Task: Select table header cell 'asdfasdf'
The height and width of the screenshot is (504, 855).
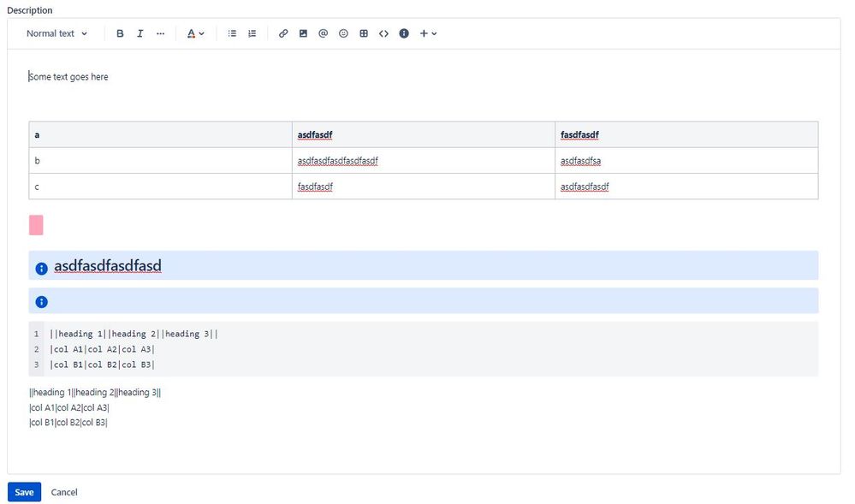Action: [424, 134]
